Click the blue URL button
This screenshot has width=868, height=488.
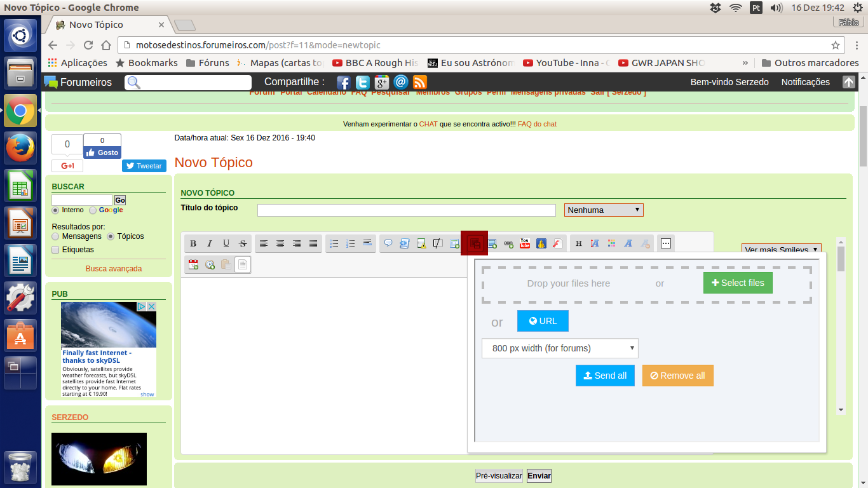click(x=543, y=321)
